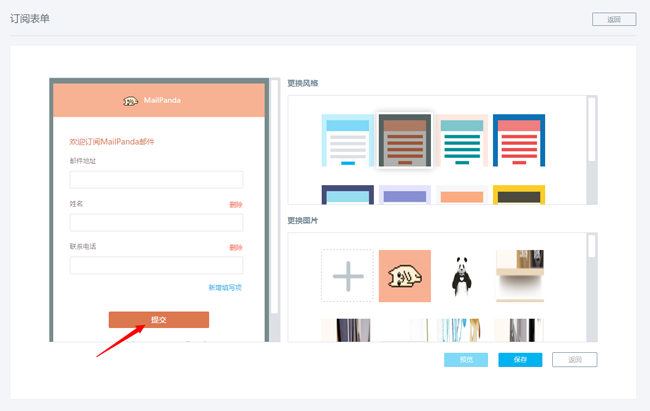The image size is (650, 411).
Task: Click the 订阅表单 page title
Action: pyautogui.click(x=30, y=19)
